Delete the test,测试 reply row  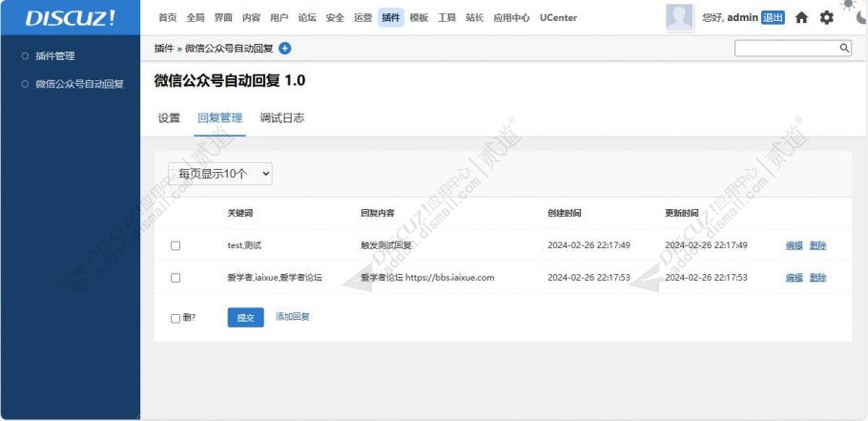tap(817, 245)
